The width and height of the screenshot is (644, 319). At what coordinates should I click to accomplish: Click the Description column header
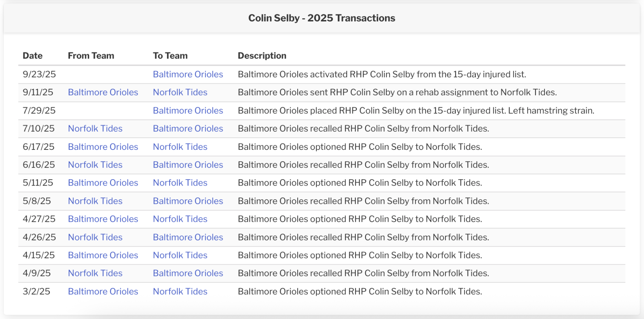(x=262, y=56)
